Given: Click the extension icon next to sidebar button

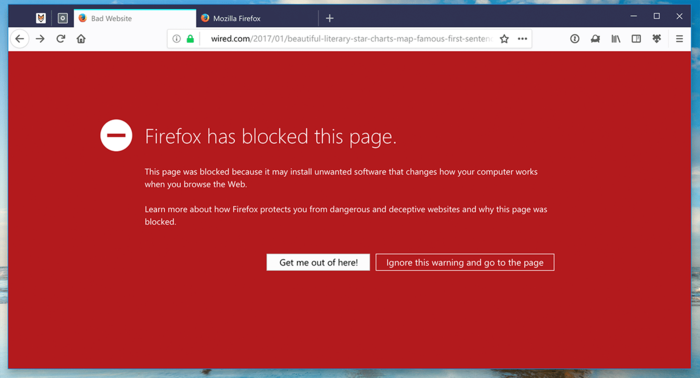Looking at the screenshot, I should (x=657, y=39).
